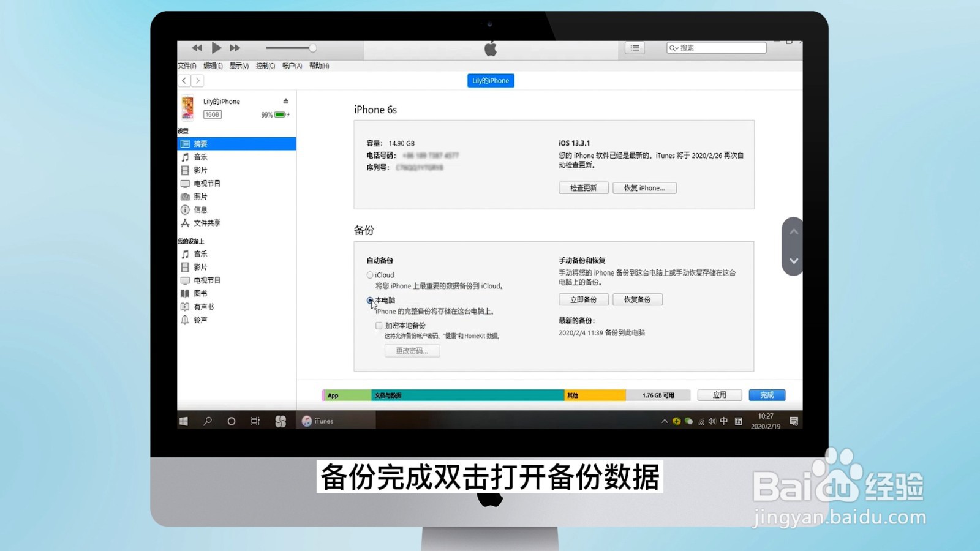Click the App segment of storage bar
980x551 pixels.
347,395
